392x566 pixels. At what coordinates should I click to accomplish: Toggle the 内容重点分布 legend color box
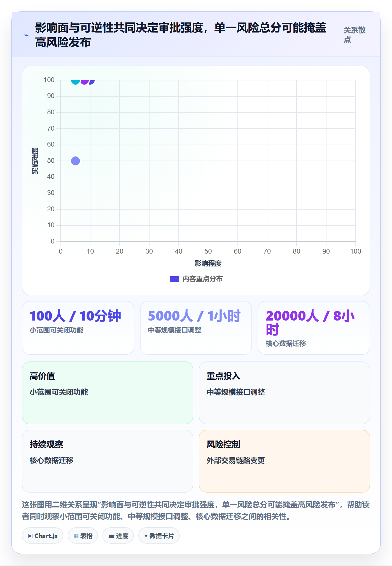click(x=174, y=279)
